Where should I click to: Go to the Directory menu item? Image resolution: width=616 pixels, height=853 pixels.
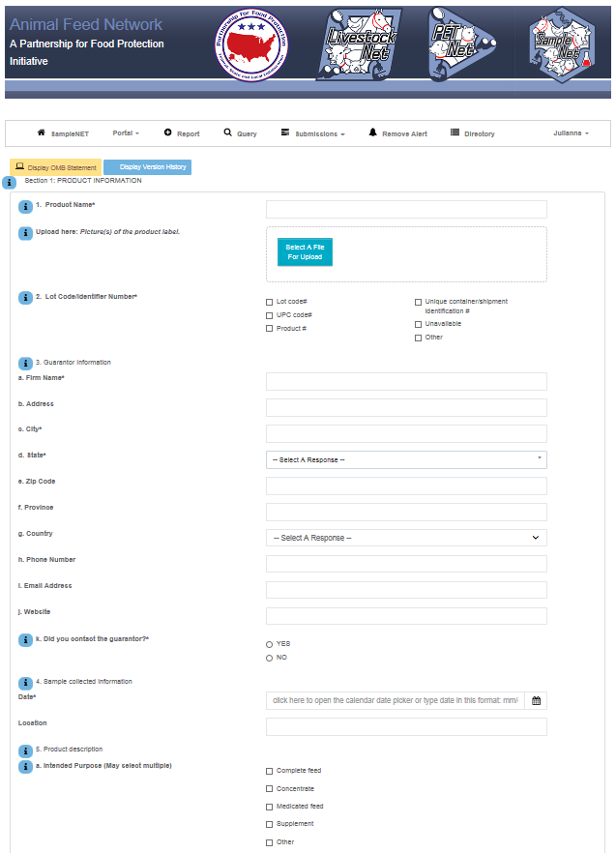tap(472, 133)
